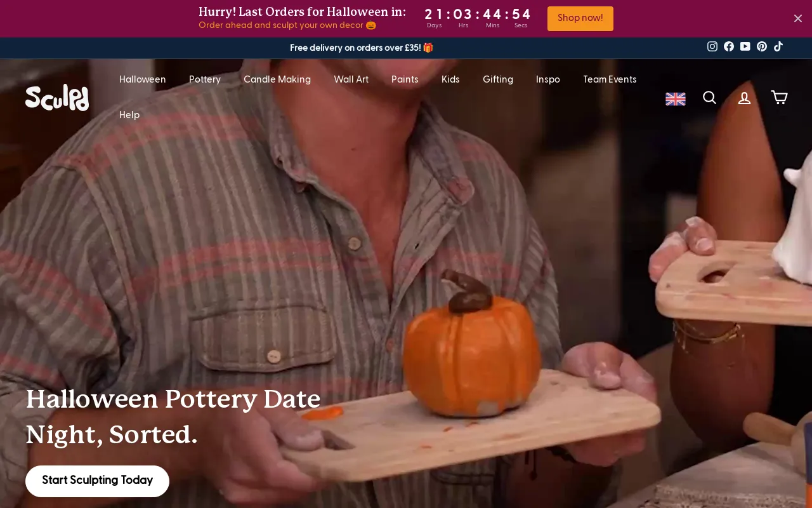The image size is (812, 508).
Task: Open the shopping cart icon
Action: [x=779, y=98]
